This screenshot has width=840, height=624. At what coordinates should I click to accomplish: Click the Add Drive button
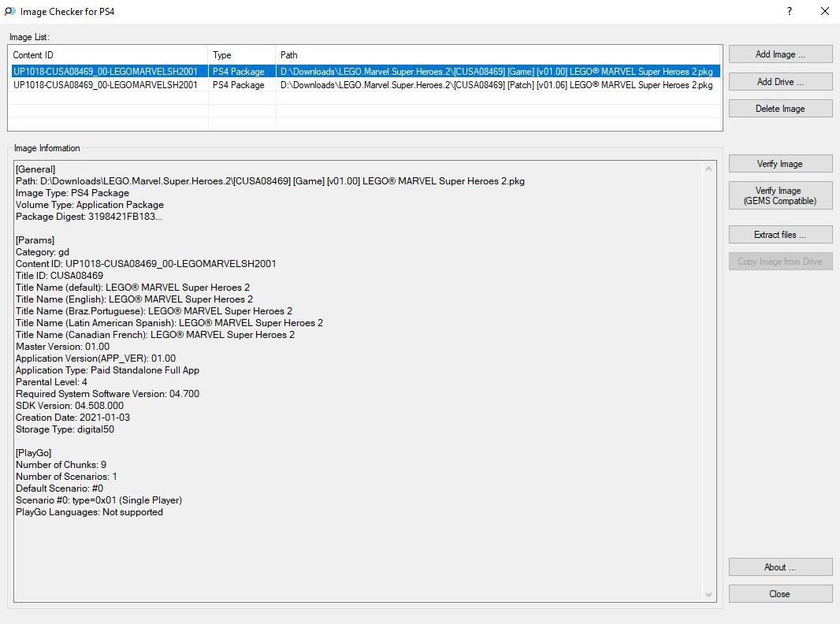click(x=780, y=81)
